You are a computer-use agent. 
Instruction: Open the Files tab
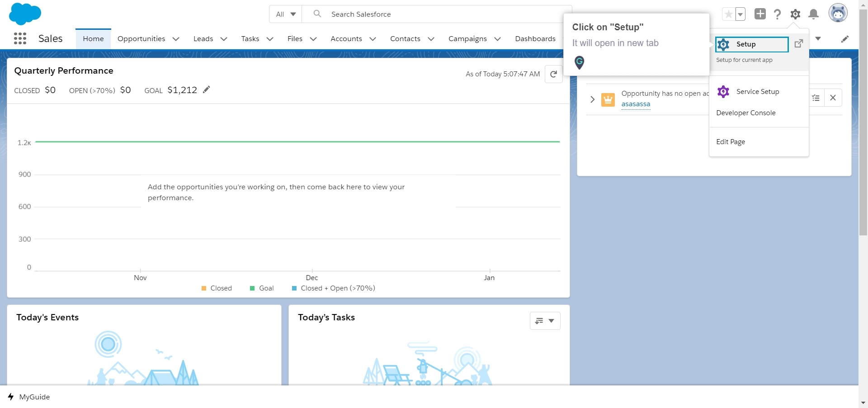point(295,39)
